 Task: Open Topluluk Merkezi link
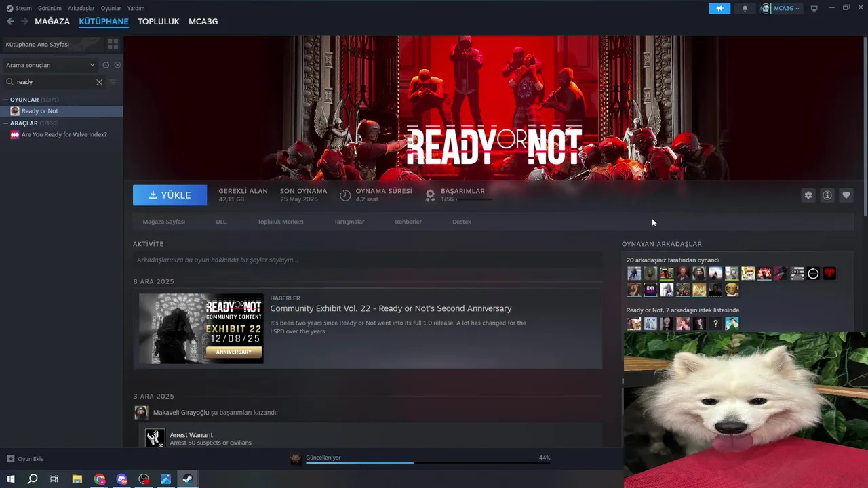click(x=281, y=222)
